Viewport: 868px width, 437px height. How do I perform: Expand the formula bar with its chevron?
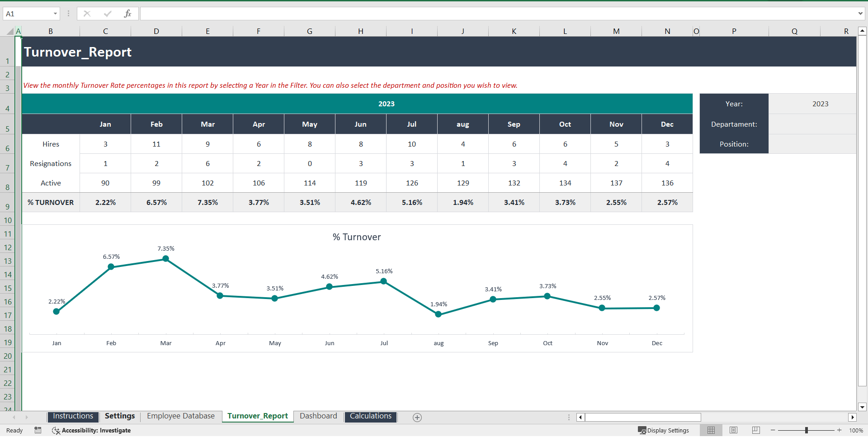point(861,14)
